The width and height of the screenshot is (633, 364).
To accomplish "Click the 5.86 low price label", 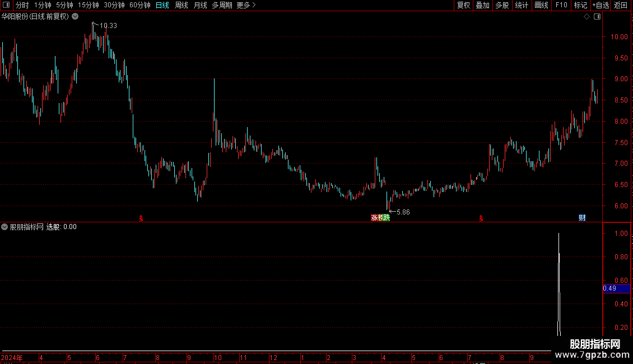I will click(x=403, y=212).
